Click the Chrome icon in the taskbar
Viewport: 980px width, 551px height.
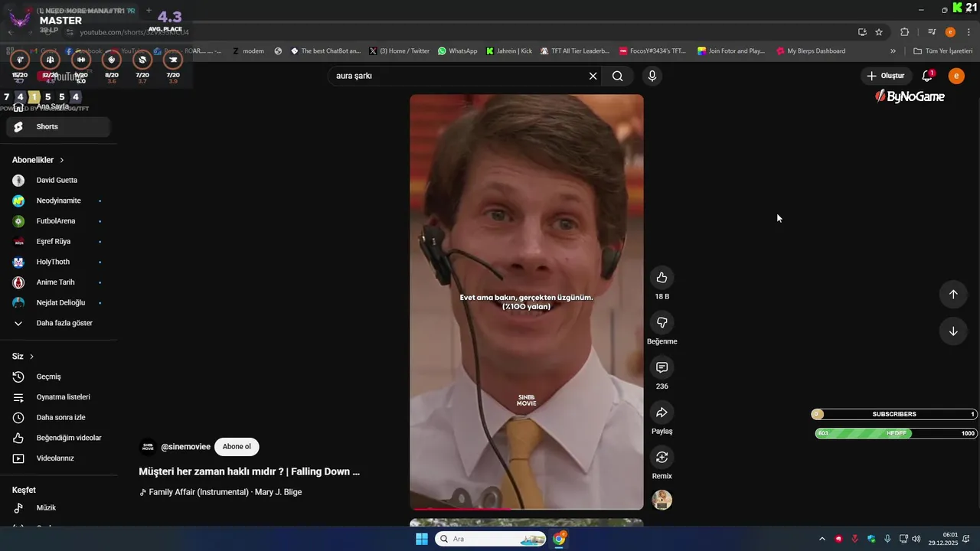[x=560, y=539]
